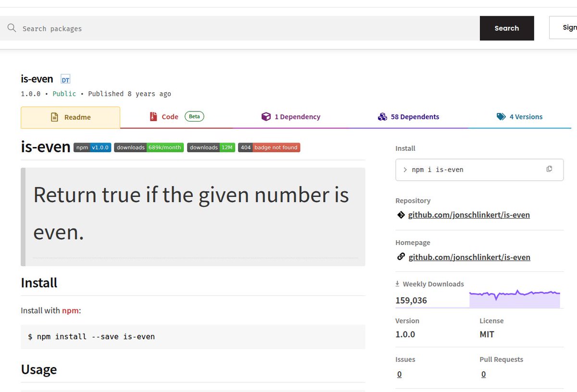Click the Install heading in readme

click(x=39, y=282)
